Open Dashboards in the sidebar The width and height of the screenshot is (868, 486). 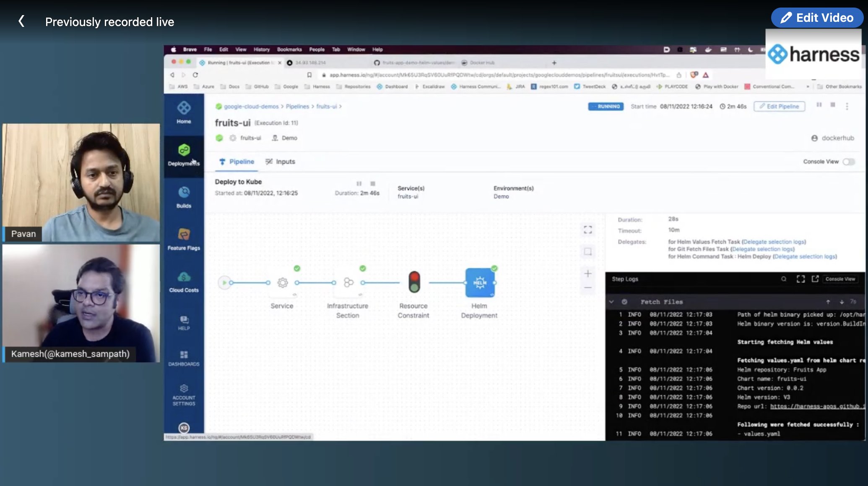(184, 358)
